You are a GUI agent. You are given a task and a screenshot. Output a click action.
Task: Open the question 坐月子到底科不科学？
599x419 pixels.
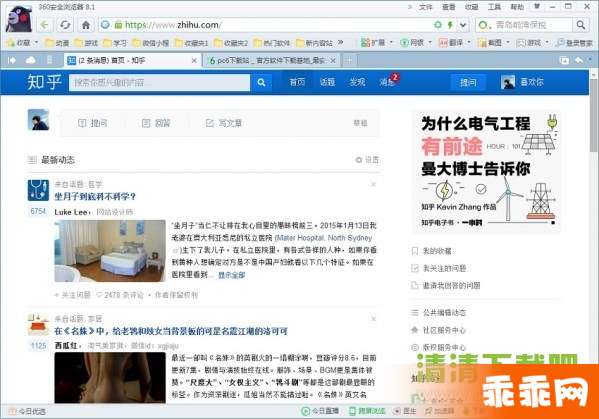[x=95, y=196]
